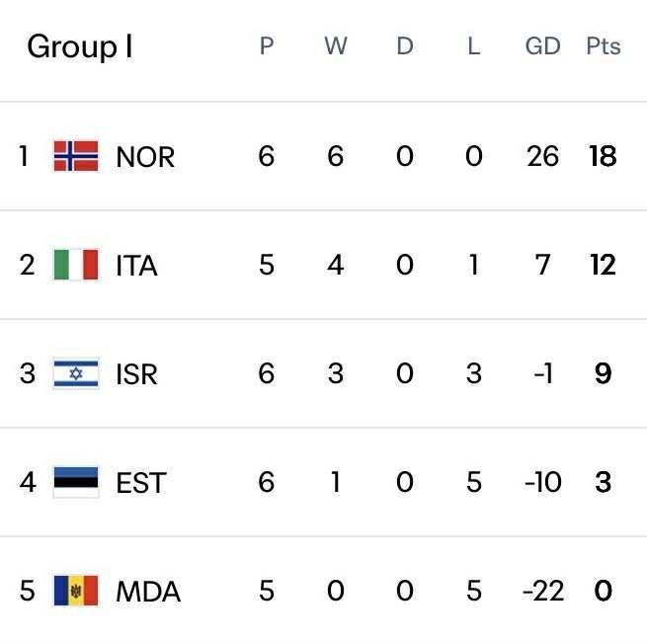Click Norway's goal difference of 26

pyautogui.click(x=542, y=156)
